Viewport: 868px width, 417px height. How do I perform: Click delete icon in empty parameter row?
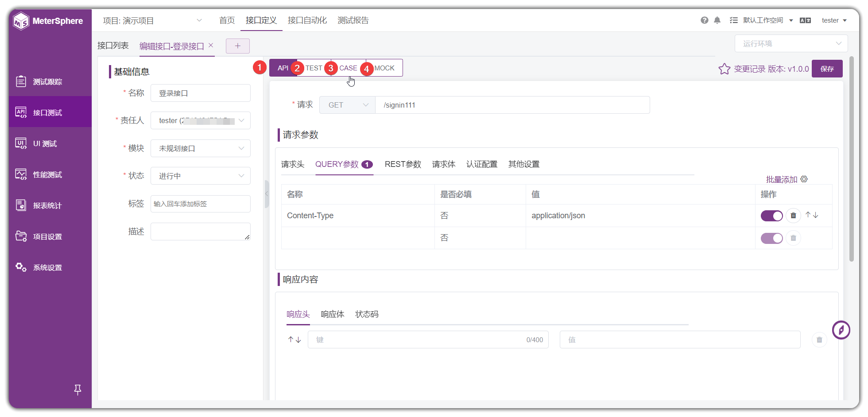pyautogui.click(x=793, y=238)
